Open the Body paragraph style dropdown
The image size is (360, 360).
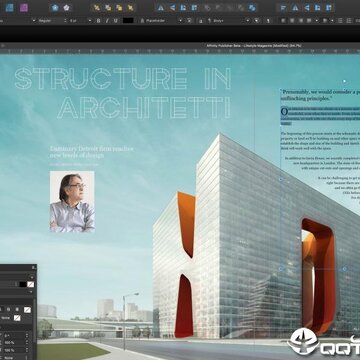(x=228, y=20)
